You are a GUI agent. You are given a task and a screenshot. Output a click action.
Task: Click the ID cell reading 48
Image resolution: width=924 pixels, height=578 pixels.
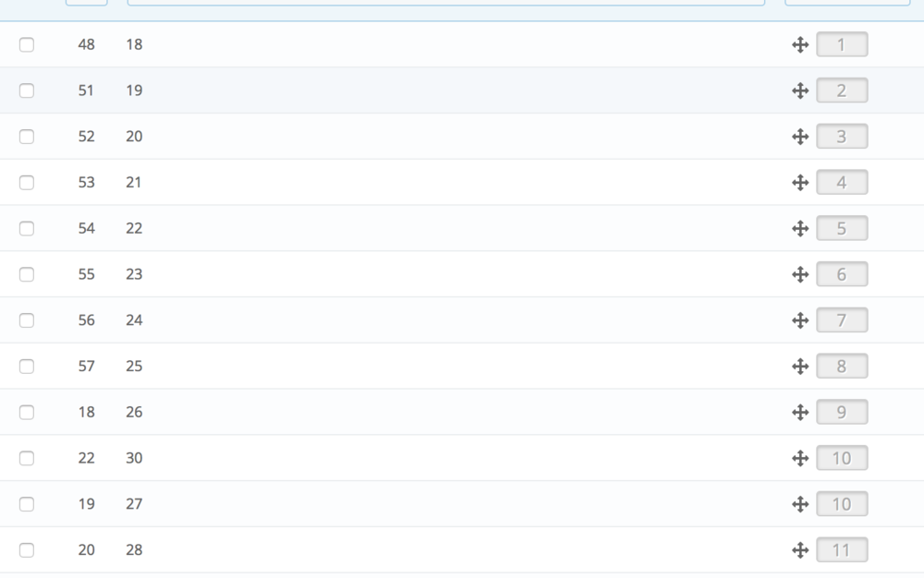tap(86, 44)
